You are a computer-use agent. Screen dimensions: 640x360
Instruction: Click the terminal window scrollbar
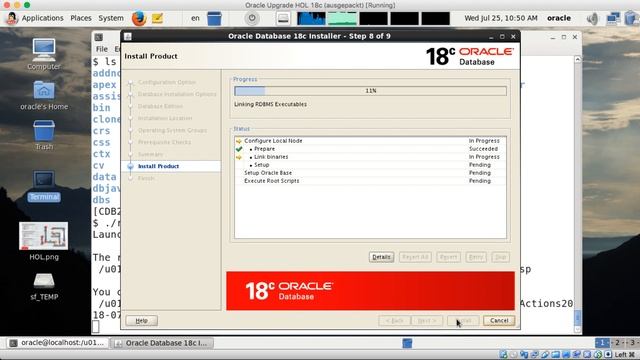click(x=578, y=194)
